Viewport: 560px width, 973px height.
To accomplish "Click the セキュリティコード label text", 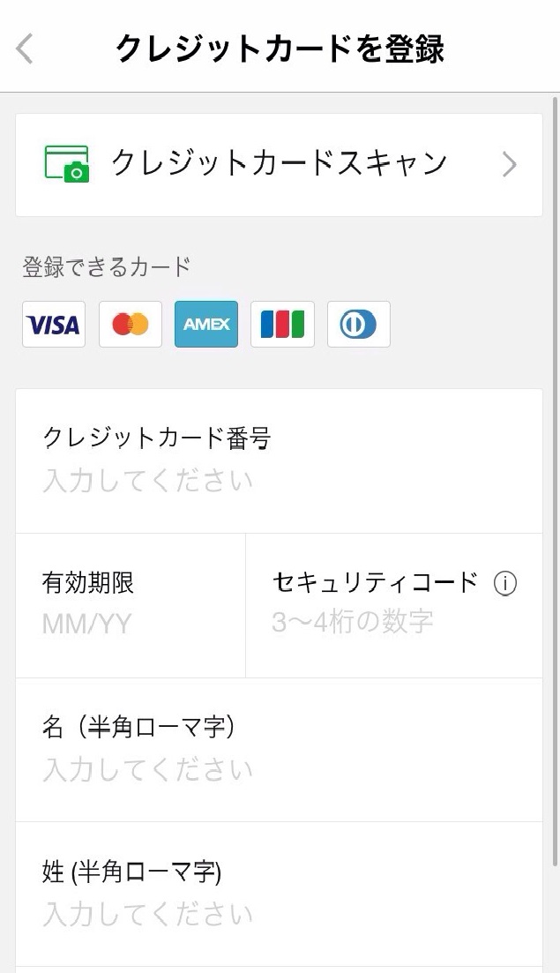I will [x=375, y=582].
